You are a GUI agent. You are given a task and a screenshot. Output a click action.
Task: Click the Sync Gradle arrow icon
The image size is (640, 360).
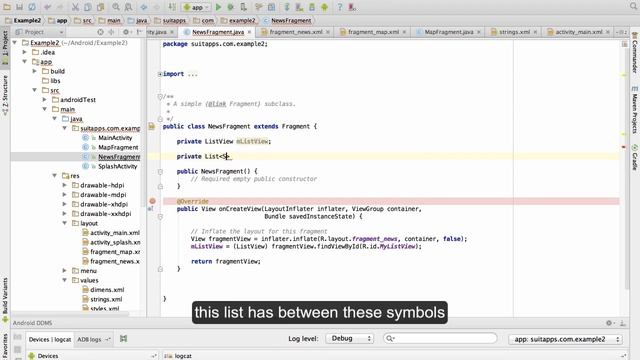click(287, 7)
